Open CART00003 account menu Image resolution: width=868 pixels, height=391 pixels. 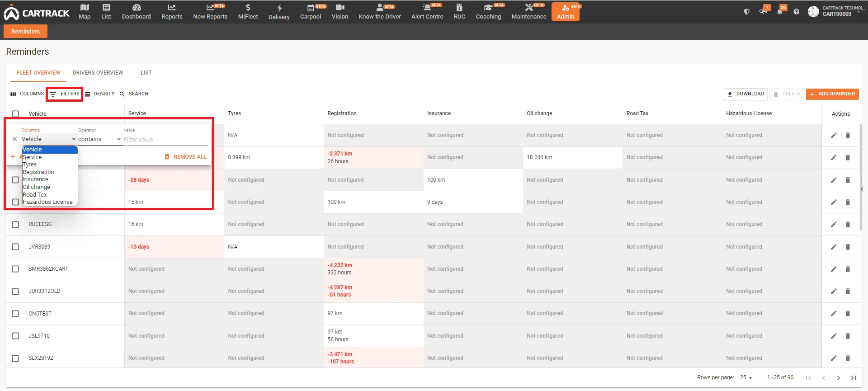[837, 11]
